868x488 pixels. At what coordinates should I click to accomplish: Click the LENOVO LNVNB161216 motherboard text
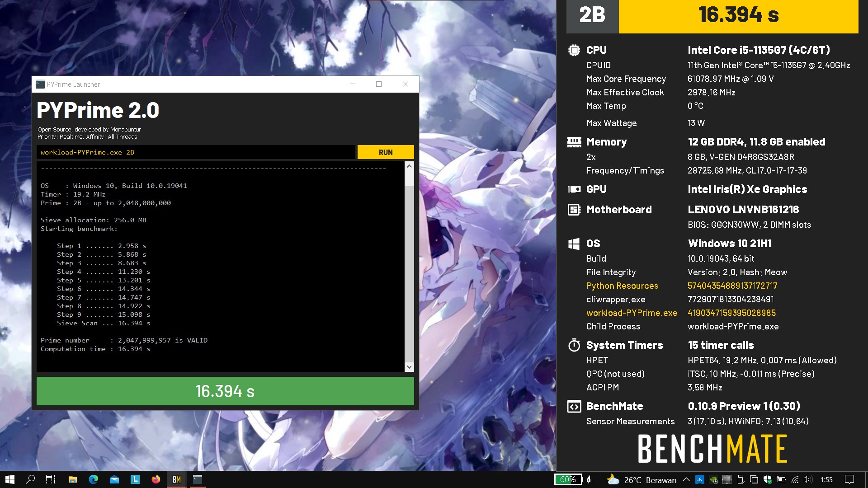click(743, 210)
